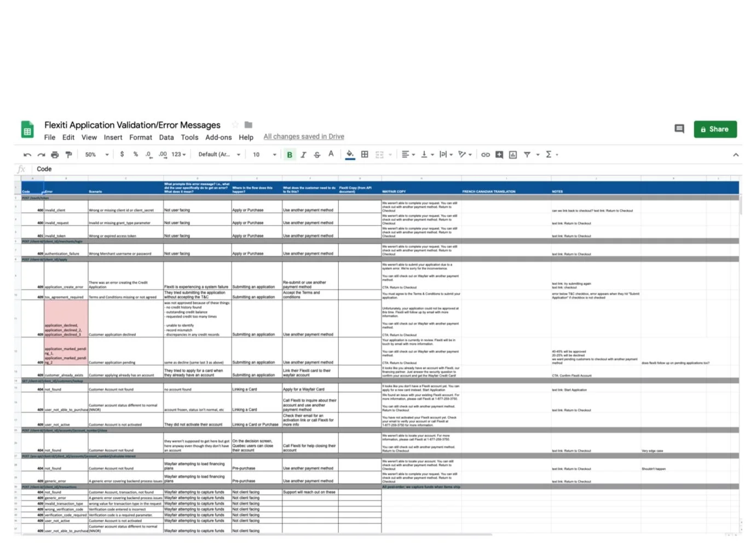
Task: Open the Data menu
Action: coord(166,137)
